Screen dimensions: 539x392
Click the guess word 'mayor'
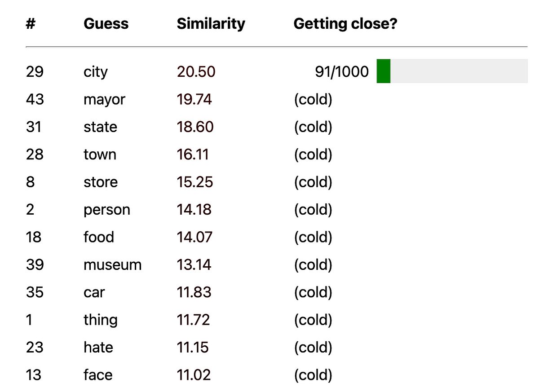coord(105,99)
